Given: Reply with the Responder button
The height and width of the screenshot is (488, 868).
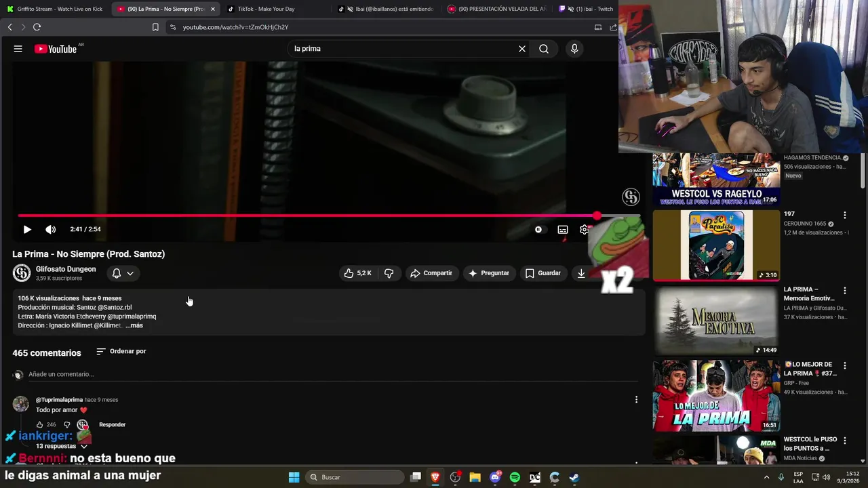Looking at the screenshot, I should coord(113,425).
